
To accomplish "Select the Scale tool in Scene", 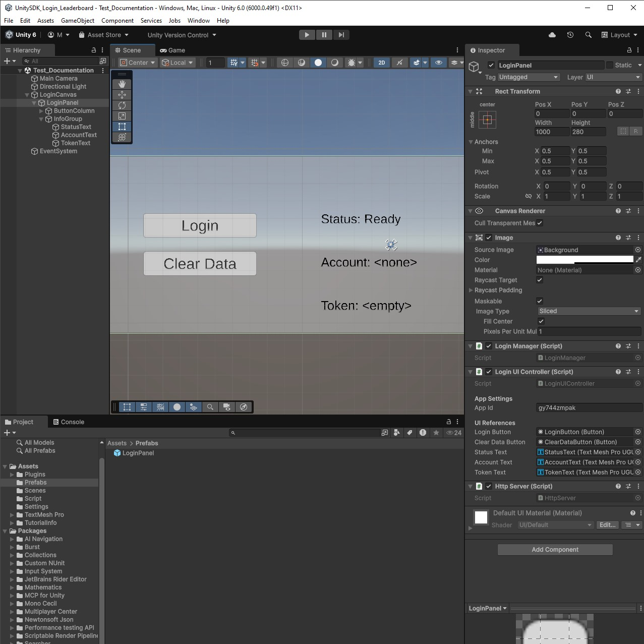I will [x=122, y=116].
